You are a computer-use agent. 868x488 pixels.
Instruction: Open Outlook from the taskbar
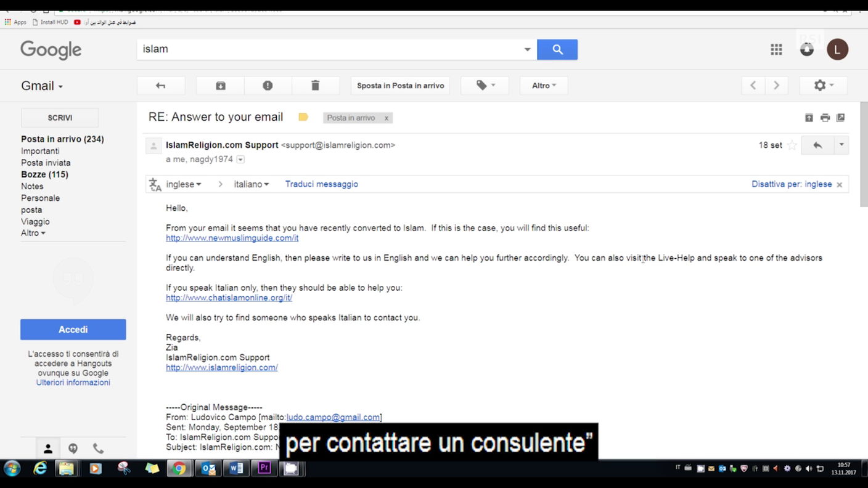click(x=208, y=469)
